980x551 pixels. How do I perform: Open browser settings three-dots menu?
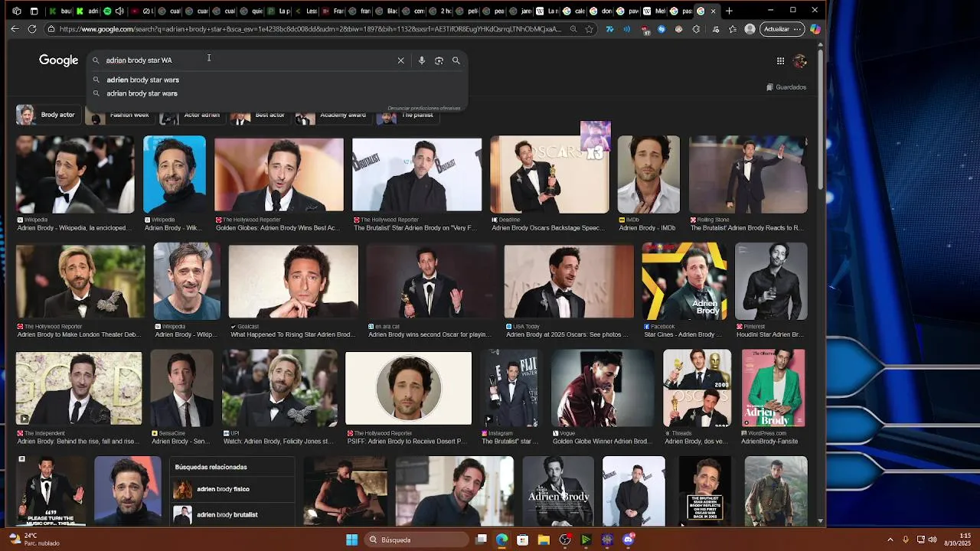click(797, 29)
